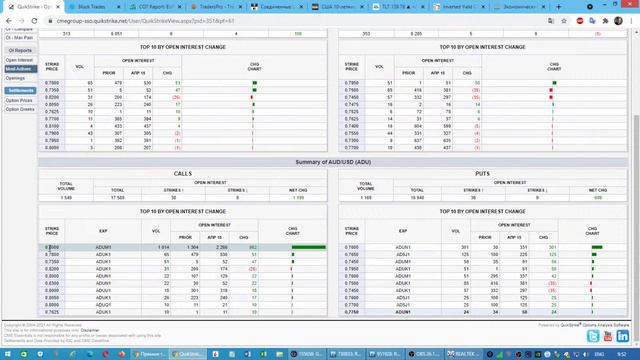This screenshot has height=360, width=640.
Task: Click the browser address bar URL
Action: [145, 21]
